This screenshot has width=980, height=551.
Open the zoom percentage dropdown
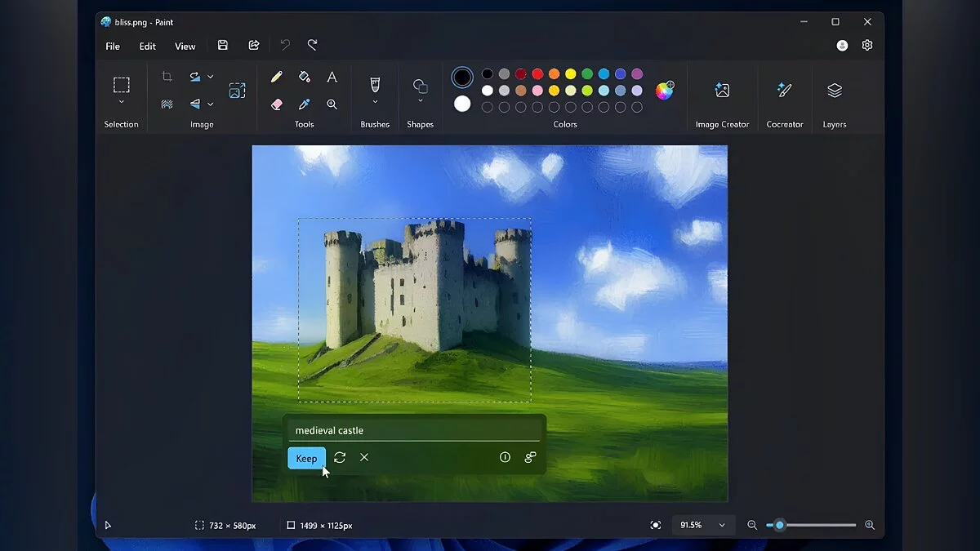pyautogui.click(x=722, y=526)
